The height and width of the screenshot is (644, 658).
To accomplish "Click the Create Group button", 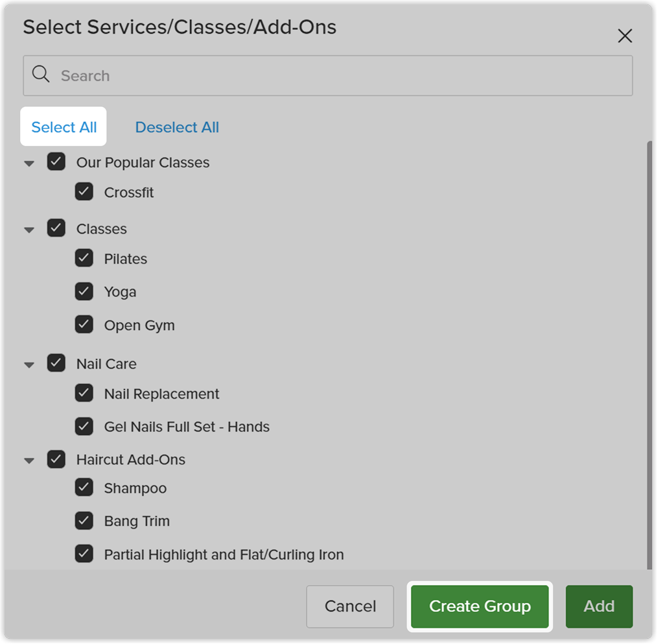I will point(480,606).
